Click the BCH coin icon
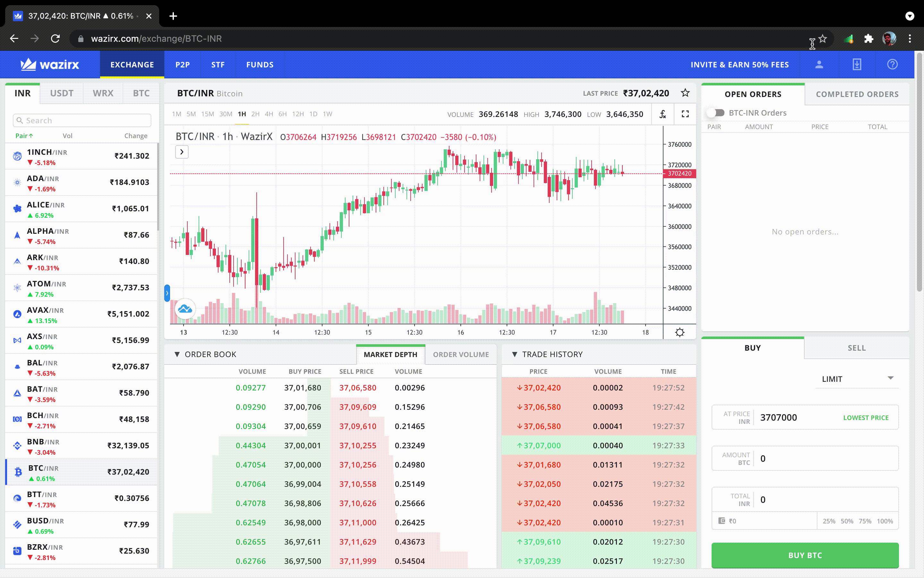The image size is (924, 578). pos(17,419)
